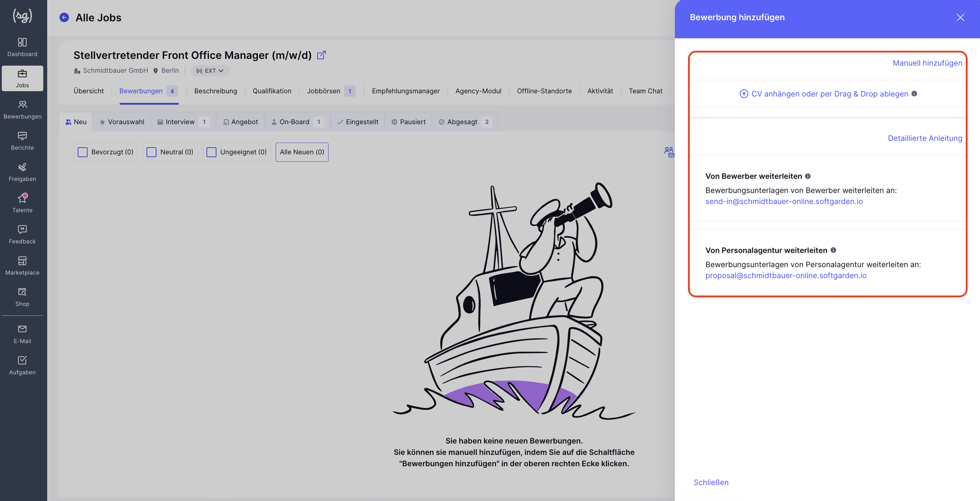Open Shop in sidebar
This screenshot has width=980, height=501.
(22, 297)
